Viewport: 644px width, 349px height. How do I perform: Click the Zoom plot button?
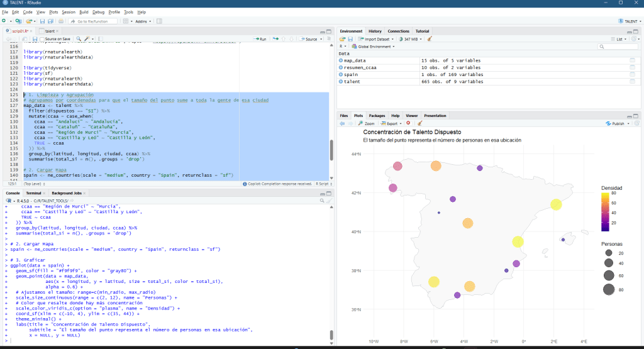(367, 123)
